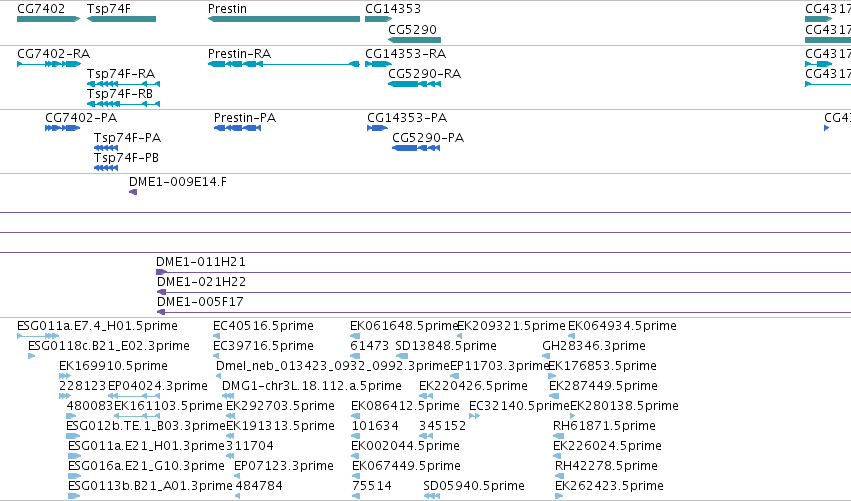851x501 pixels.
Task: Select the EK292703.5prime EST label
Action: [281, 406]
